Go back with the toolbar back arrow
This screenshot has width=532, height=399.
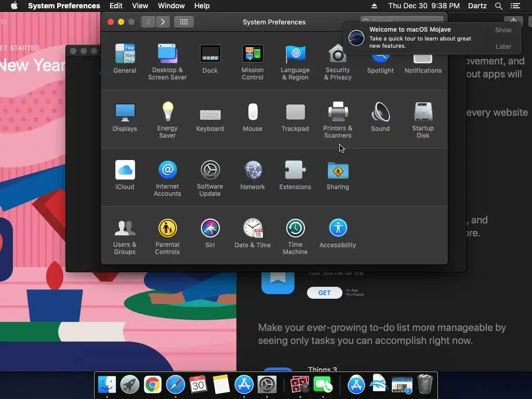tap(148, 22)
